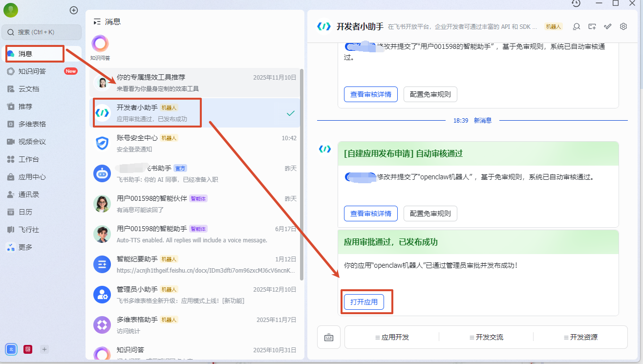Open 账号安全中心 shield avatar chat
Image resolution: width=643 pixels, height=364 pixels.
(x=102, y=143)
